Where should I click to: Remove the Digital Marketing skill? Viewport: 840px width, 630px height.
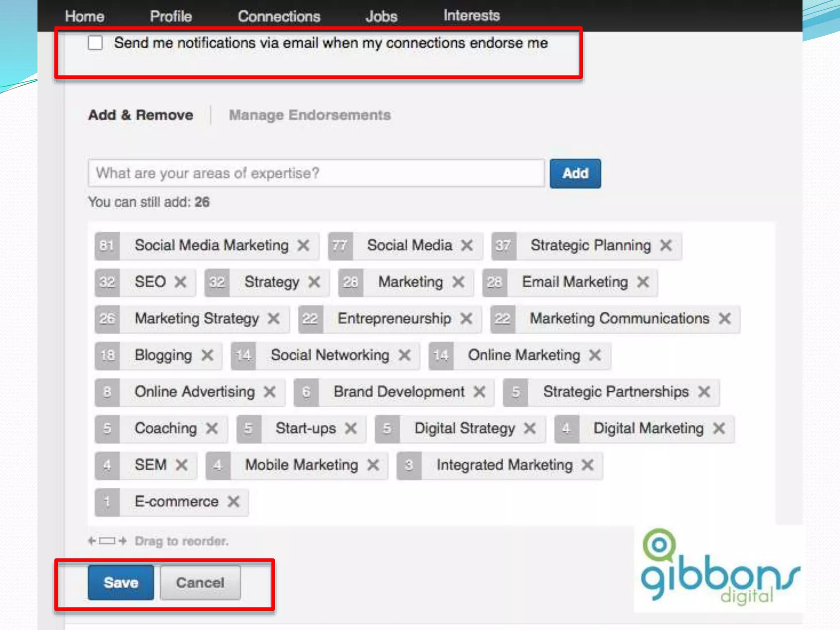click(719, 429)
